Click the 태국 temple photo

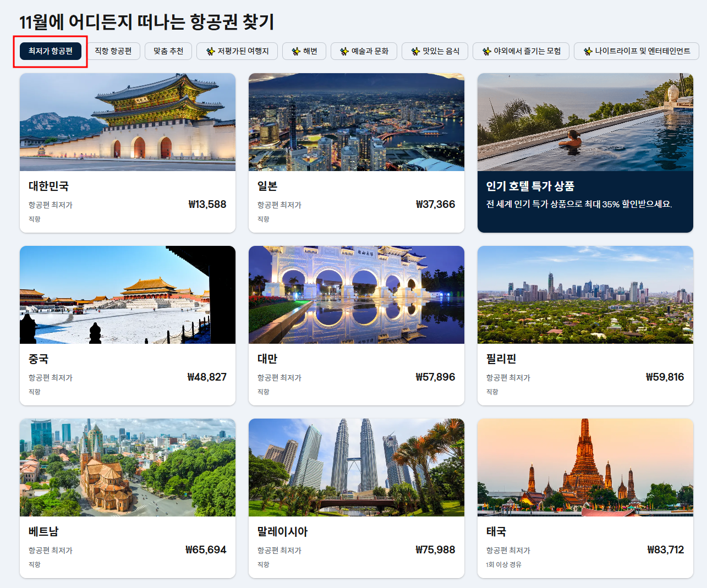coord(585,467)
